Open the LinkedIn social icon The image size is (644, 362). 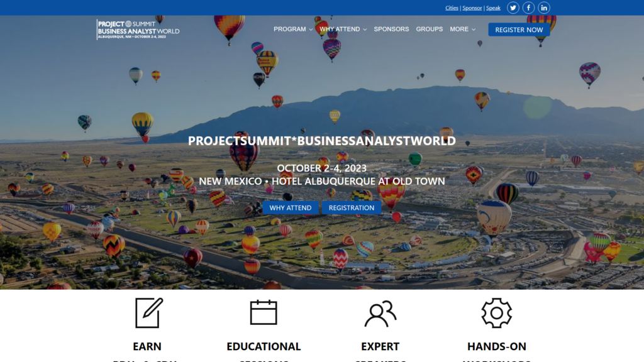pos(544,8)
